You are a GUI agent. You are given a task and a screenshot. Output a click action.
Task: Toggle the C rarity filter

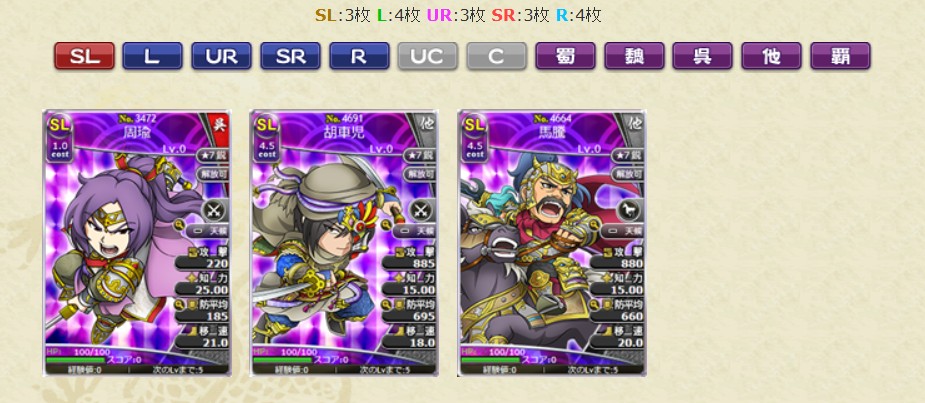tap(496, 56)
